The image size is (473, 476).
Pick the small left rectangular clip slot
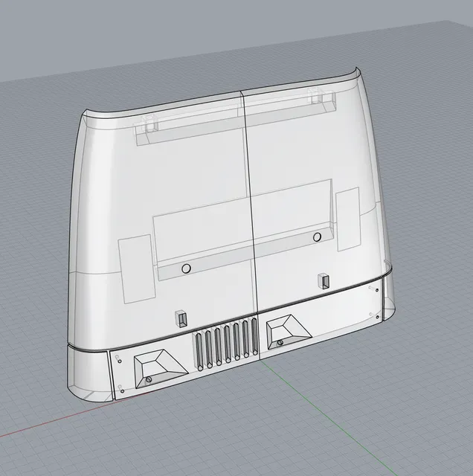(181, 319)
